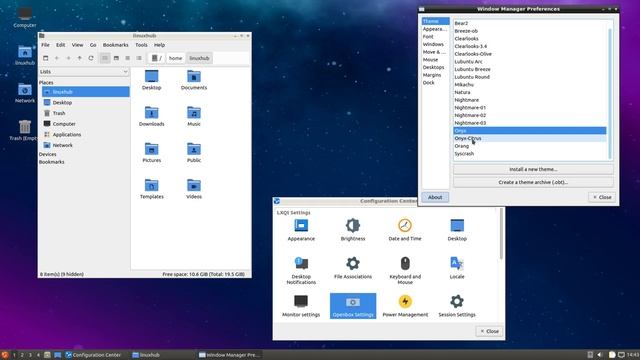Open Brightness settings in Configuration Center
640x360 pixels.
click(353, 230)
